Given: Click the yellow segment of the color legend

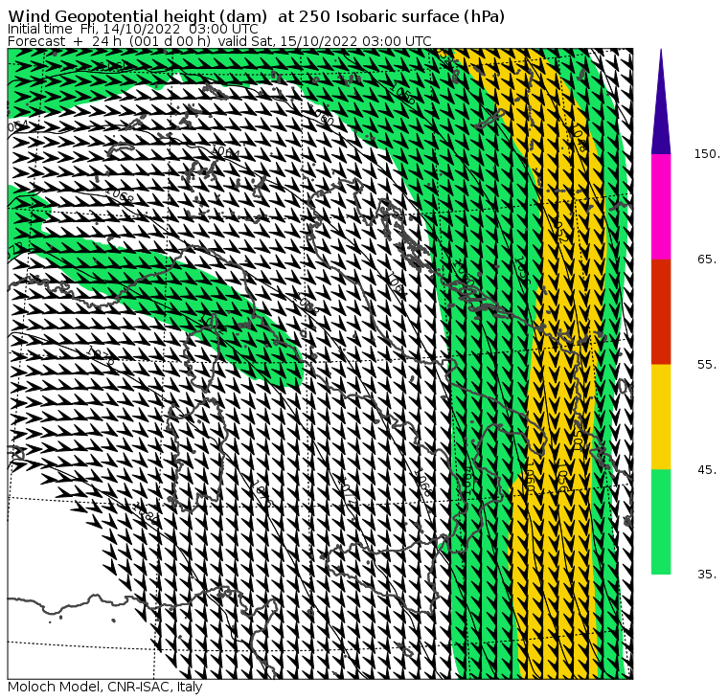Looking at the screenshot, I should coord(661,417).
